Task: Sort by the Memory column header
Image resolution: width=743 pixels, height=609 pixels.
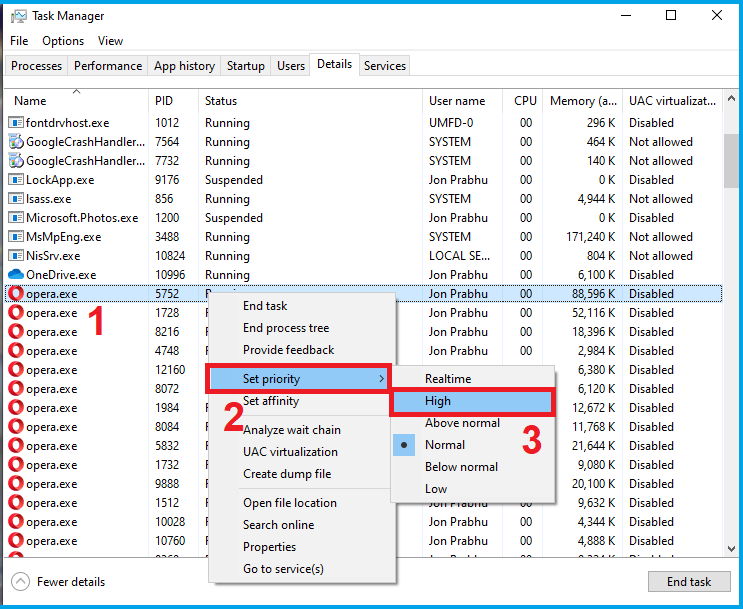Action: pyautogui.click(x=583, y=101)
